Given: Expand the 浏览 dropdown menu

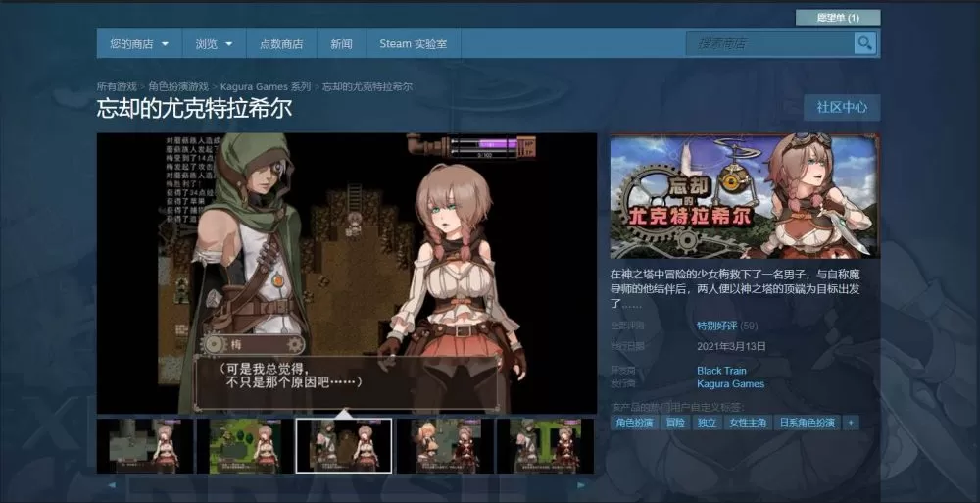Looking at the screenshot, I should [214, 44].
